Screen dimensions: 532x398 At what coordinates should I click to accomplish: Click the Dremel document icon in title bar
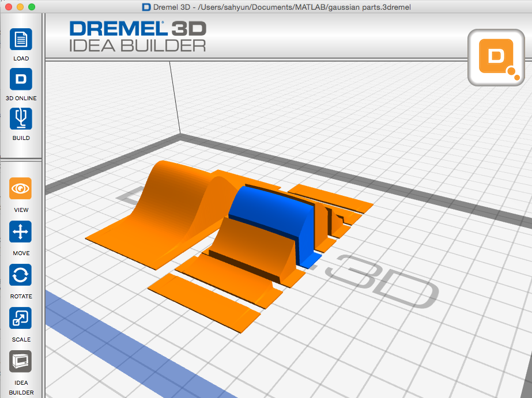[x=146, y=7]
